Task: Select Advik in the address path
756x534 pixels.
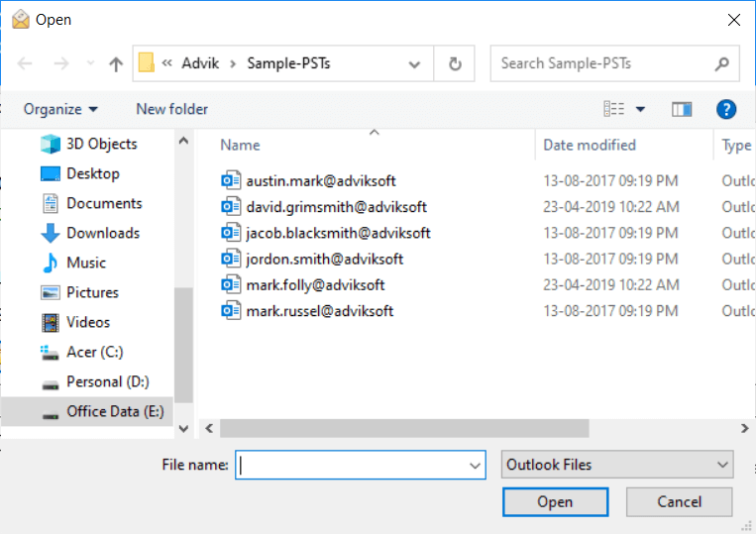Action: (x=200, y=63)
